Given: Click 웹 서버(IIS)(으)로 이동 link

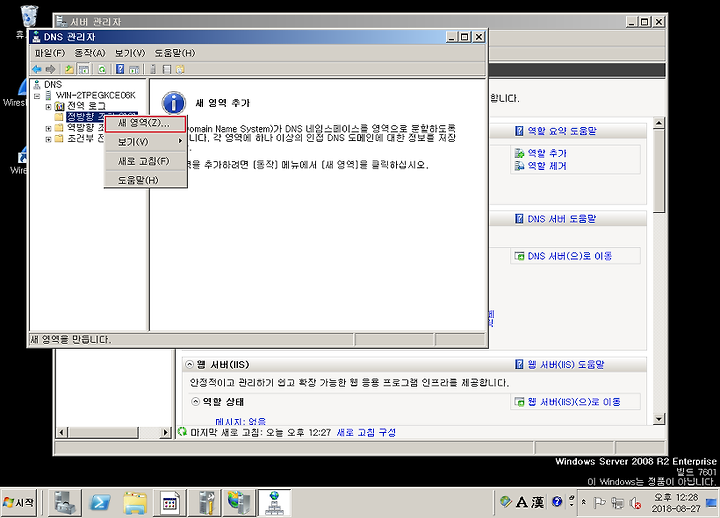Looking at the screenshot, I should (x=574, y=402).
